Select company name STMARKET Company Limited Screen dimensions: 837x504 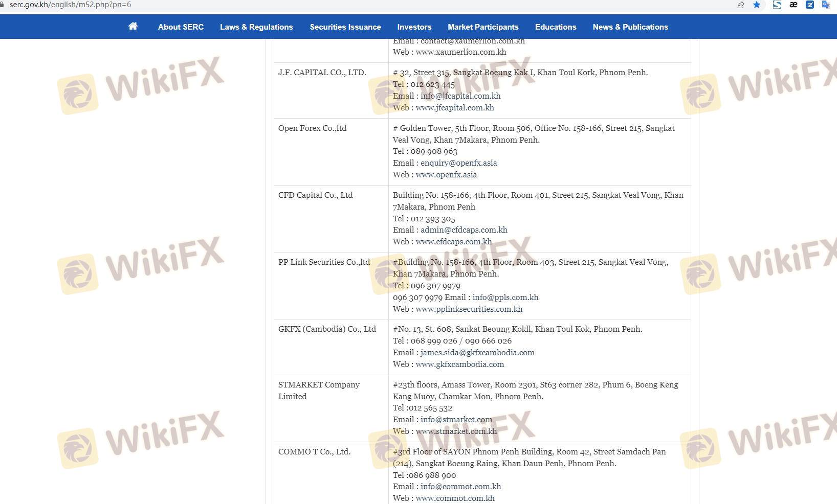[319, 391]
